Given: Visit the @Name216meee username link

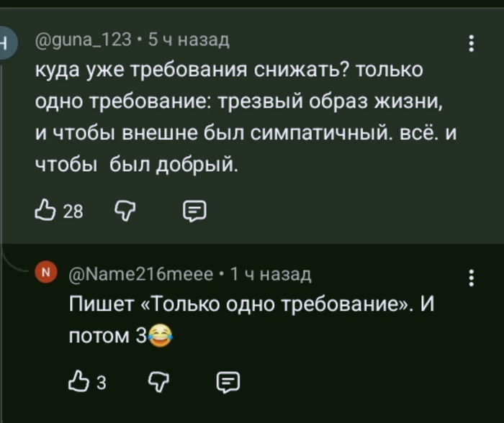Looking at the screenshot, I should click(140, 274).
